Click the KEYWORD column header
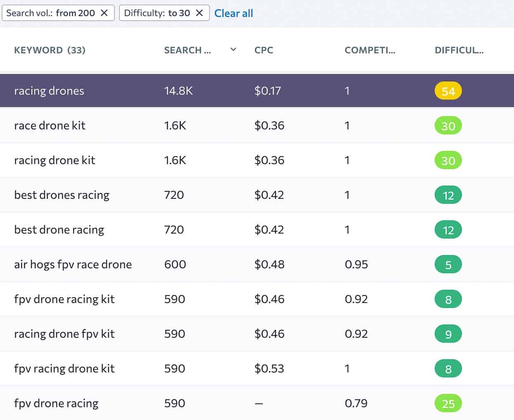 coord(50,50)
